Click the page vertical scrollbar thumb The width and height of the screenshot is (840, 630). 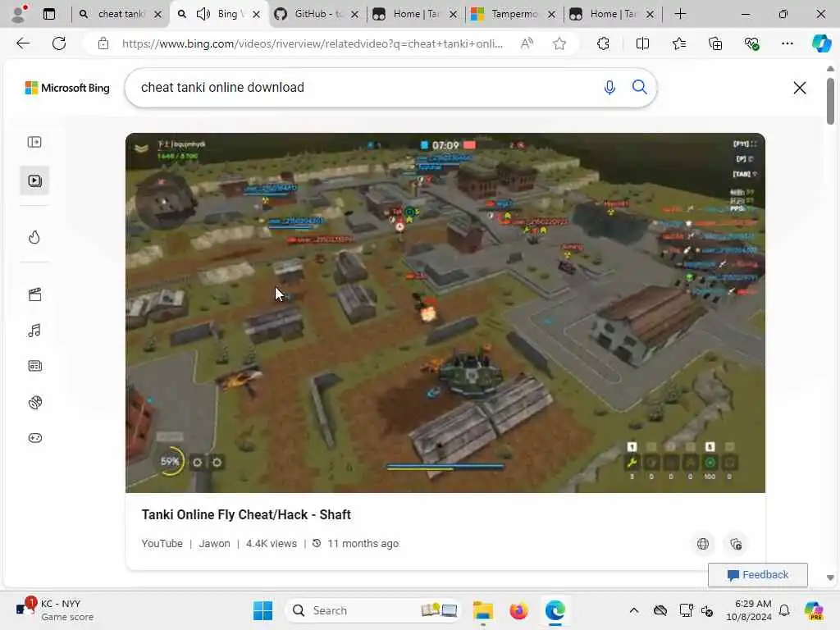(x=830, y=101)
